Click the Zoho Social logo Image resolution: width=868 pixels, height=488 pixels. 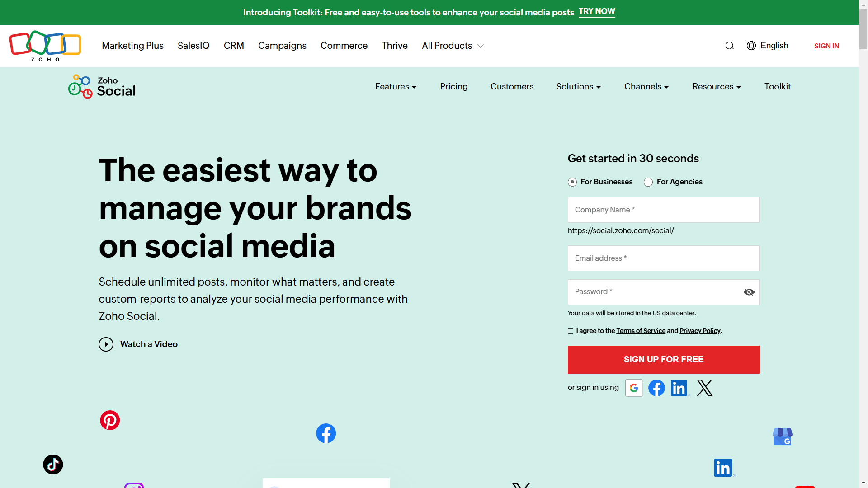pos(102,86)
